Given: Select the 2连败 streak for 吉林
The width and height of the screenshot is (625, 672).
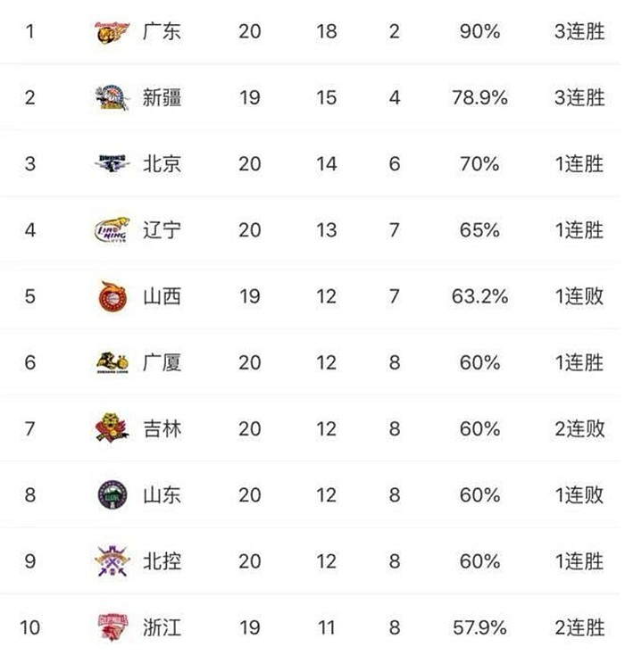Looking at the screenshot, I should pyautogui.click(x=579, y=428).
